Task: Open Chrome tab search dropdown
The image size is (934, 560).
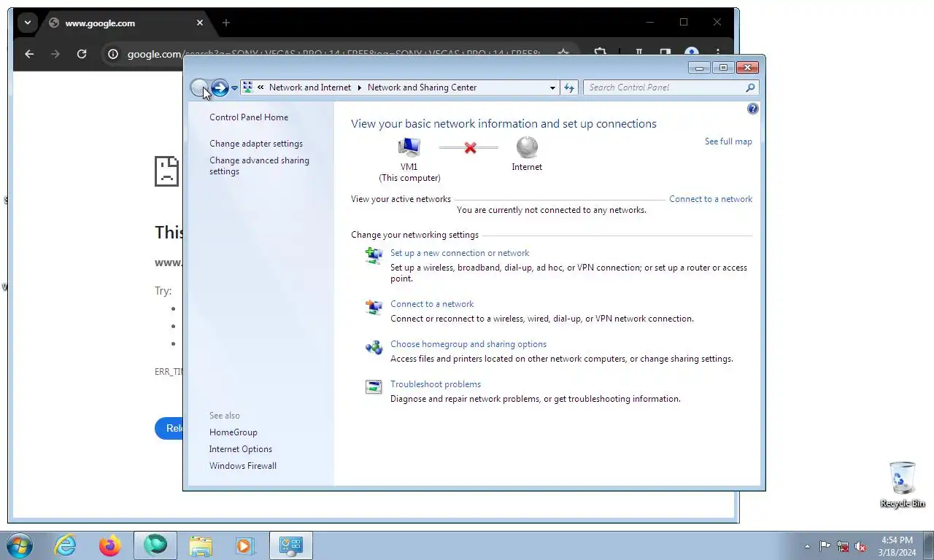Action: 28,23
